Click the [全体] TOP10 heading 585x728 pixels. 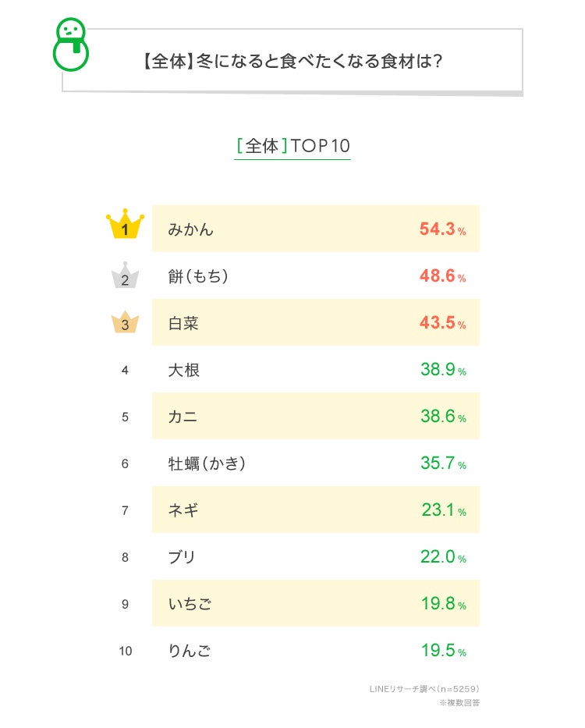coord(292,146)
